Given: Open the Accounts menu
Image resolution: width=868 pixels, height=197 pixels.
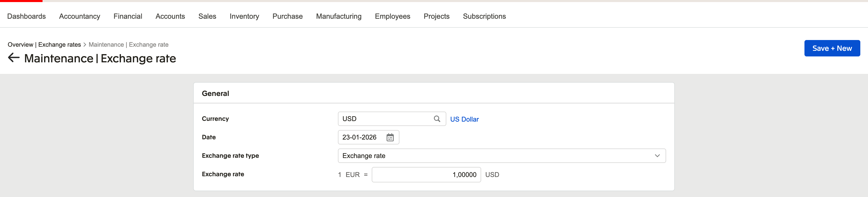Looking at the screenshot, I should [170, 16].
